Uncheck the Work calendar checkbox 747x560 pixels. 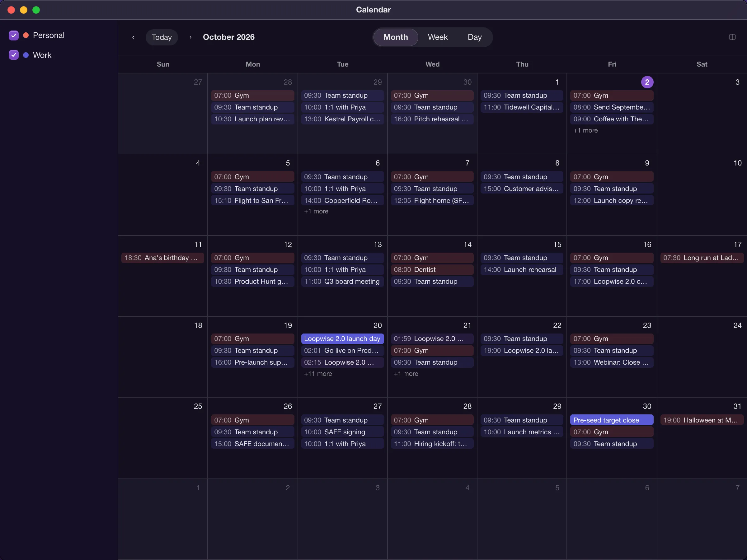(x=13, y=55)
